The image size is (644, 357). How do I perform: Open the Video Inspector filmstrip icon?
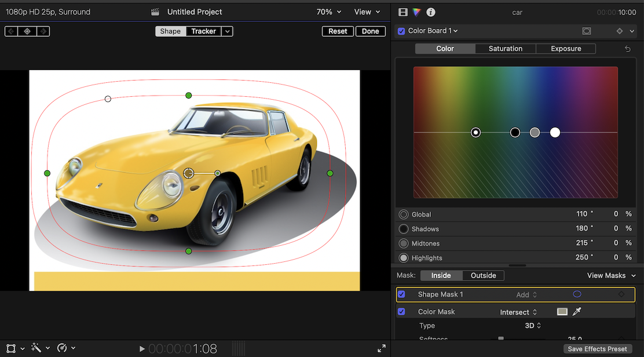click(404, 12)
